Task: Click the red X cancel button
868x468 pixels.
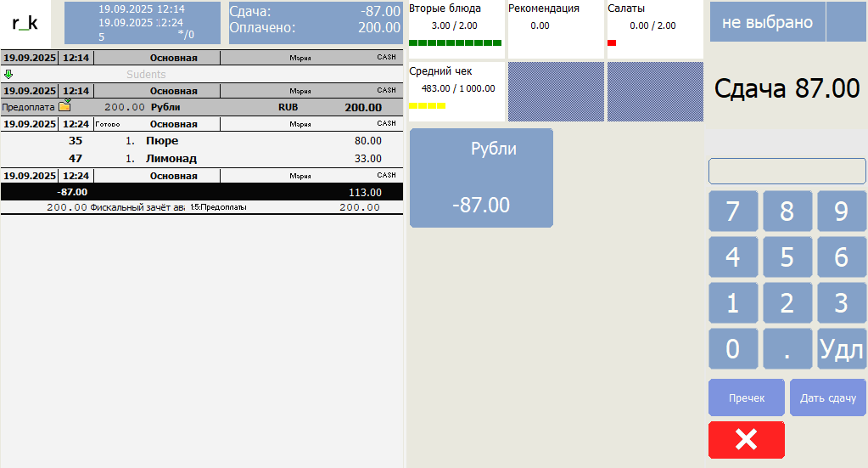Action: (x=746, y=439)
